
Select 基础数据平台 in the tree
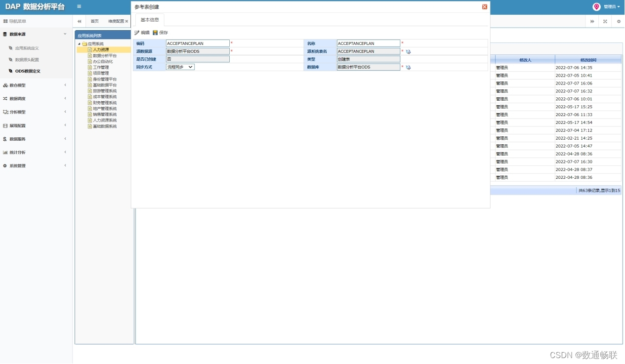pos(105,85)
